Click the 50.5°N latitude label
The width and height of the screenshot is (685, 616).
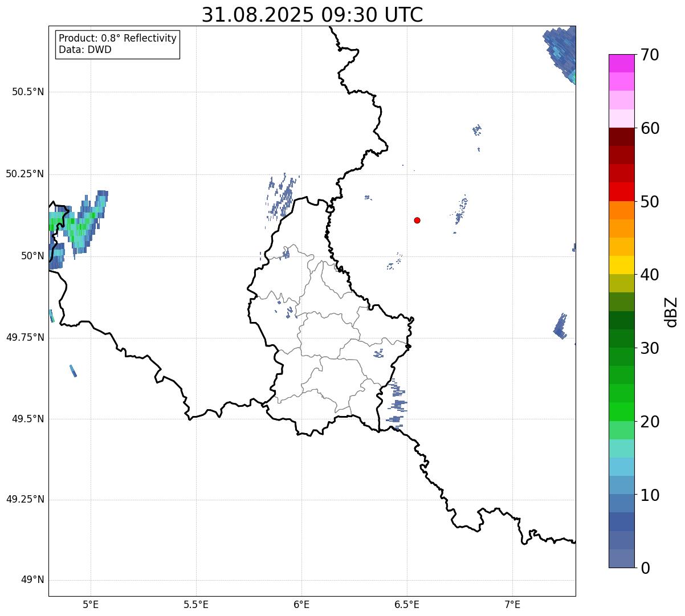click(28, 92)
